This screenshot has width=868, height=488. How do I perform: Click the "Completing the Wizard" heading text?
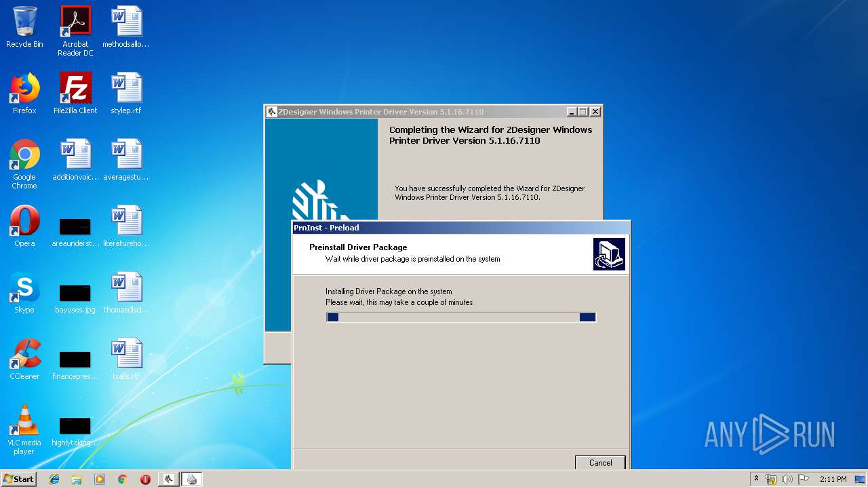click(x=491, y=135)
